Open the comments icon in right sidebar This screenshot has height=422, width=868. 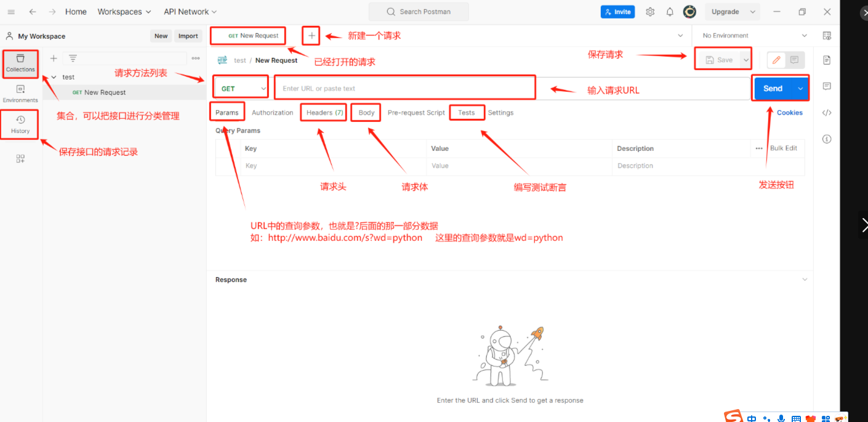[827, 86]
